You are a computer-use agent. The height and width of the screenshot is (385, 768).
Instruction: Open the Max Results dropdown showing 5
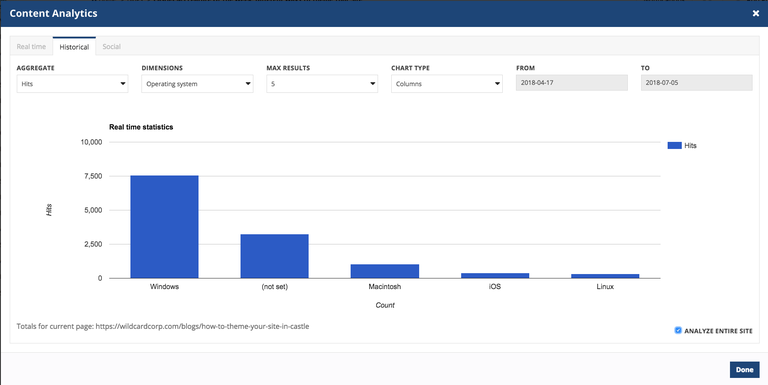(x=322, y=84)
